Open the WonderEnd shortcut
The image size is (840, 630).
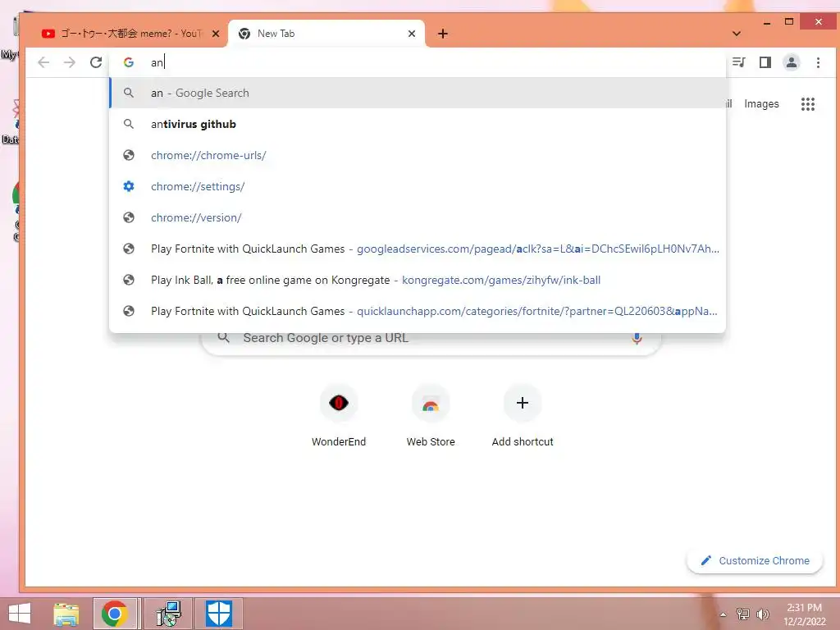tap(339, 416)
